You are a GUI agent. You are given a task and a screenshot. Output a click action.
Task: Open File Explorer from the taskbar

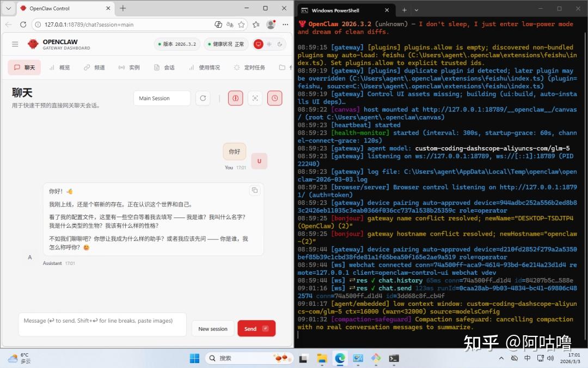pos(322,358)
